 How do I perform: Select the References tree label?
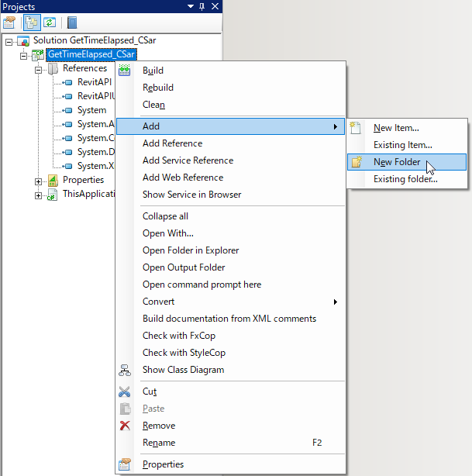(84, 68)
